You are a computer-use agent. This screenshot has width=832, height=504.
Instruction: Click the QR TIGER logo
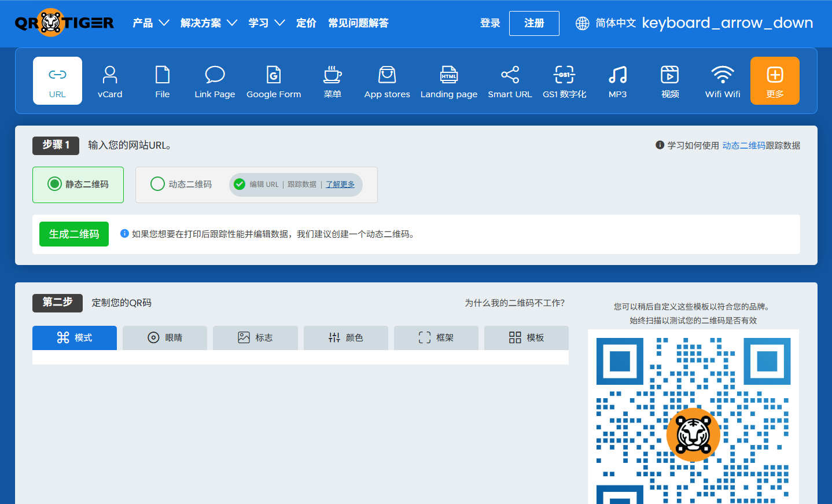(64, 23)
